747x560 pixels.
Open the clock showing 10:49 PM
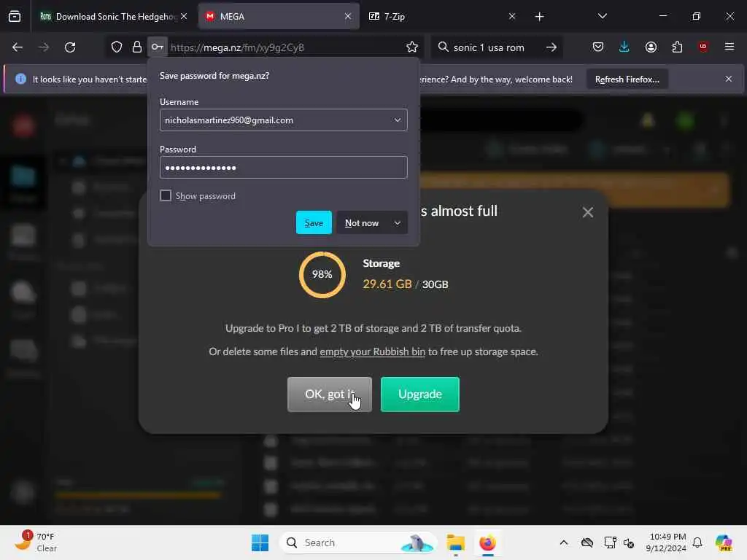[666, 542]
